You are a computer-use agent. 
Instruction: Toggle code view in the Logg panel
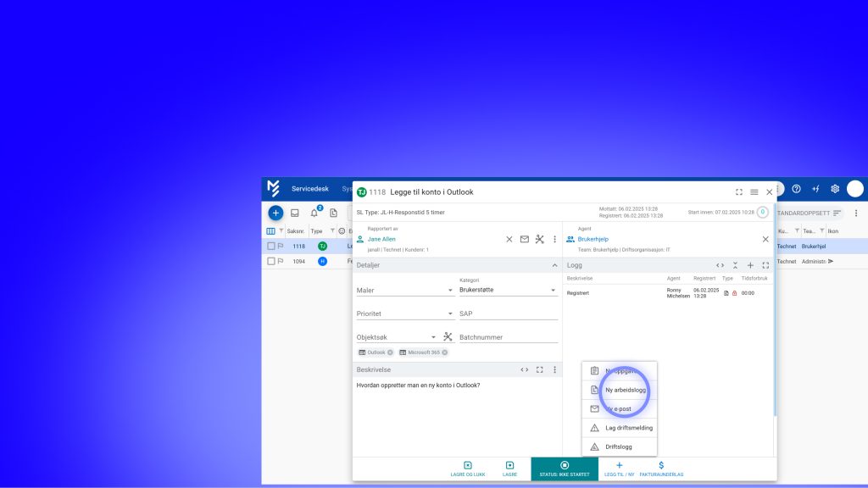(721, 265)
